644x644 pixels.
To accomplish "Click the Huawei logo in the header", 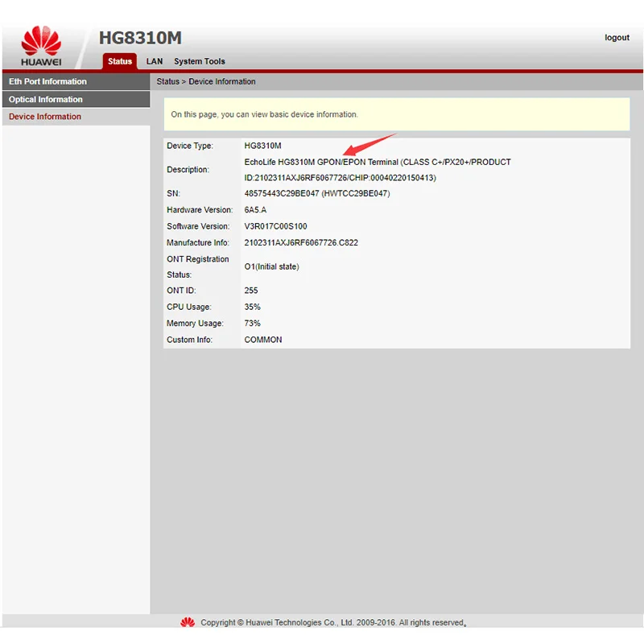I will click(41, 46).
